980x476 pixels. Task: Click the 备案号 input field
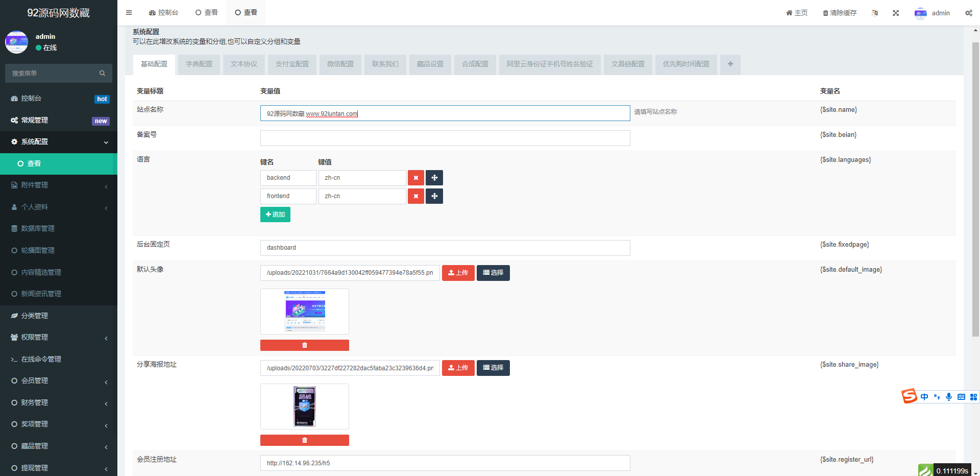tap(445, 138)
